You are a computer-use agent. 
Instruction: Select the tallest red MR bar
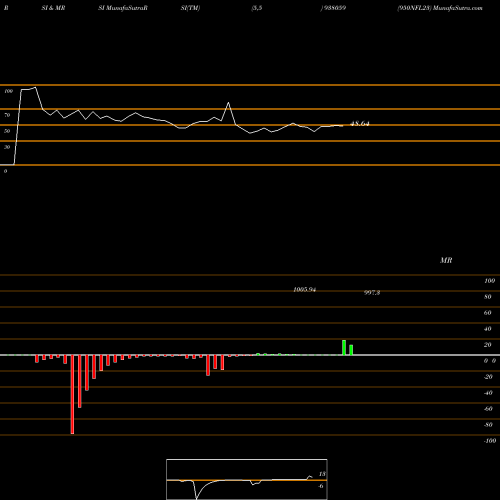72,394
